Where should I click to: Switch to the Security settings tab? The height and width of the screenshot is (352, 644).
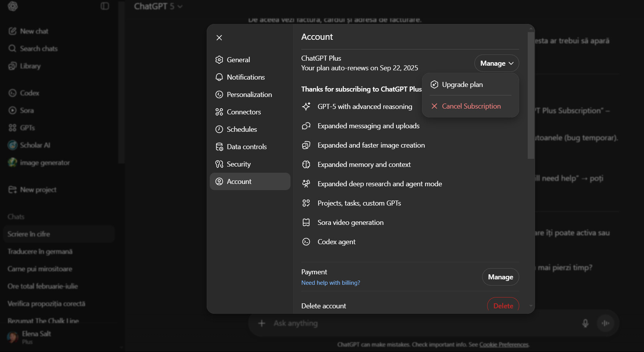click(x=238, y=164)
